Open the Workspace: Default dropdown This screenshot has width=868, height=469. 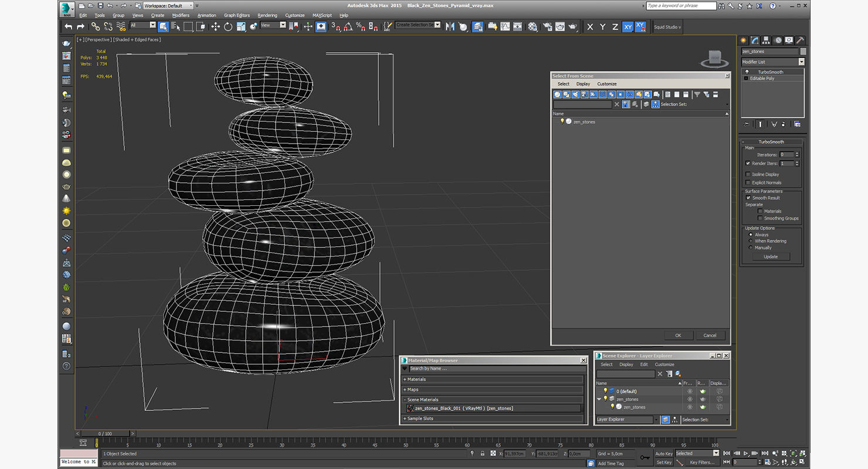click(168, 5)
